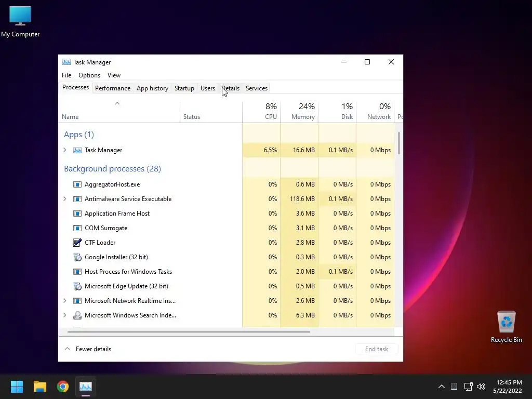Viewport: 532px width, 399px height.
Task: Click the COM Surrogate process icon
Action: click(77, 228)
